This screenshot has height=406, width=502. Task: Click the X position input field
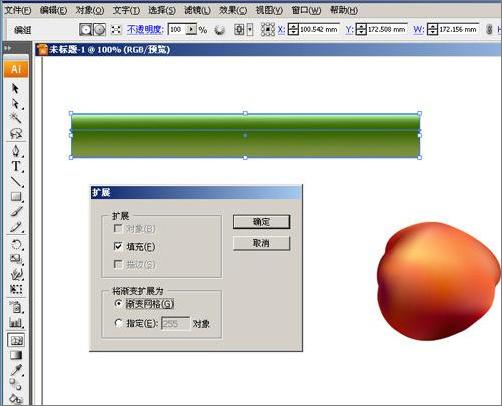click(319, 29)
